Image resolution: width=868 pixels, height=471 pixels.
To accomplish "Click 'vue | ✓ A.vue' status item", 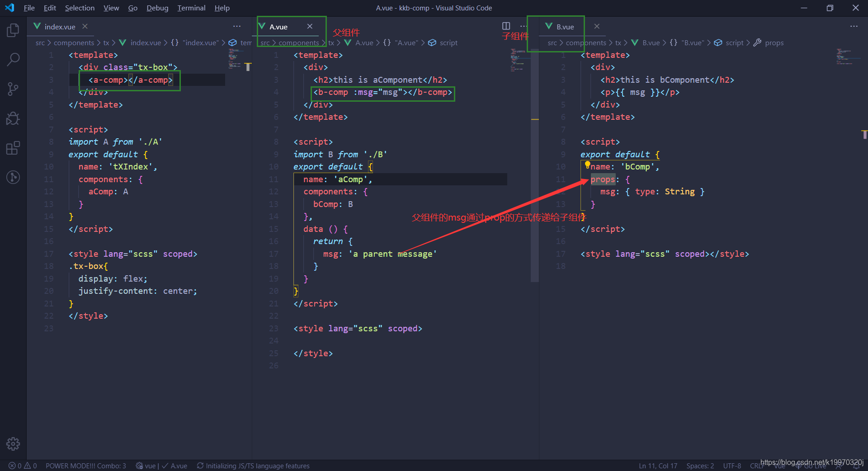I will [161, 466].
